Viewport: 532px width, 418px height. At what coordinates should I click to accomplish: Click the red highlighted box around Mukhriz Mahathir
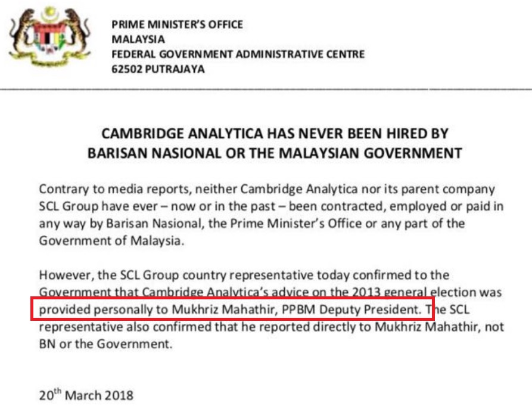tap(232, 309)
